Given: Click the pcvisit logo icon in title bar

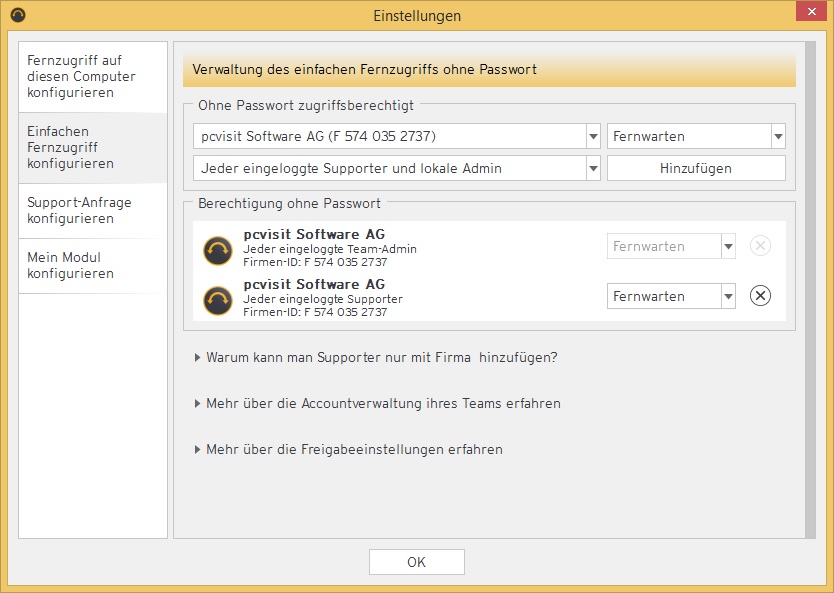Looking at the screenshot, I should click(x=17, y=15).
